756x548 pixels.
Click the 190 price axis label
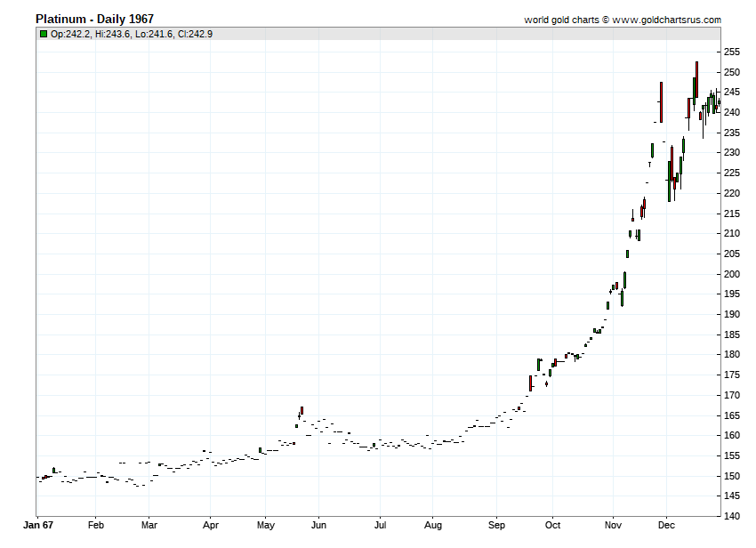pyautogui.click(x=731, y=314)
